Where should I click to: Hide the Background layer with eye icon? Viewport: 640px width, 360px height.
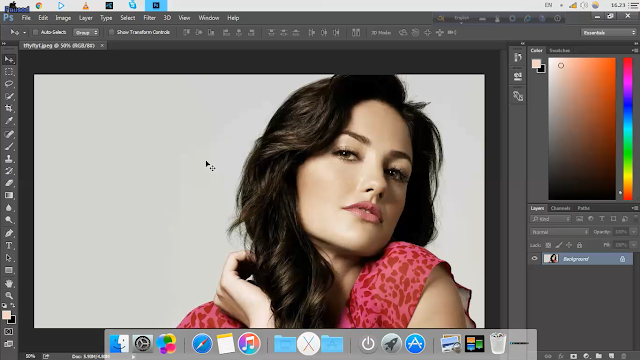tap(534, 258)
